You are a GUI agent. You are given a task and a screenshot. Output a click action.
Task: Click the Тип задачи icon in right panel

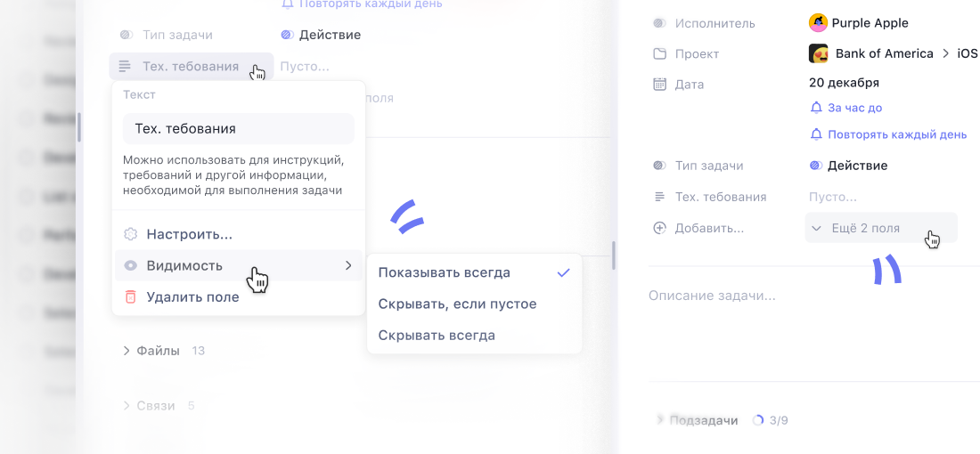pos(659,166)
